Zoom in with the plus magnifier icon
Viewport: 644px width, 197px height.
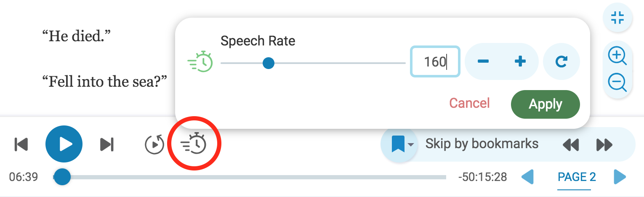point(617,56)
